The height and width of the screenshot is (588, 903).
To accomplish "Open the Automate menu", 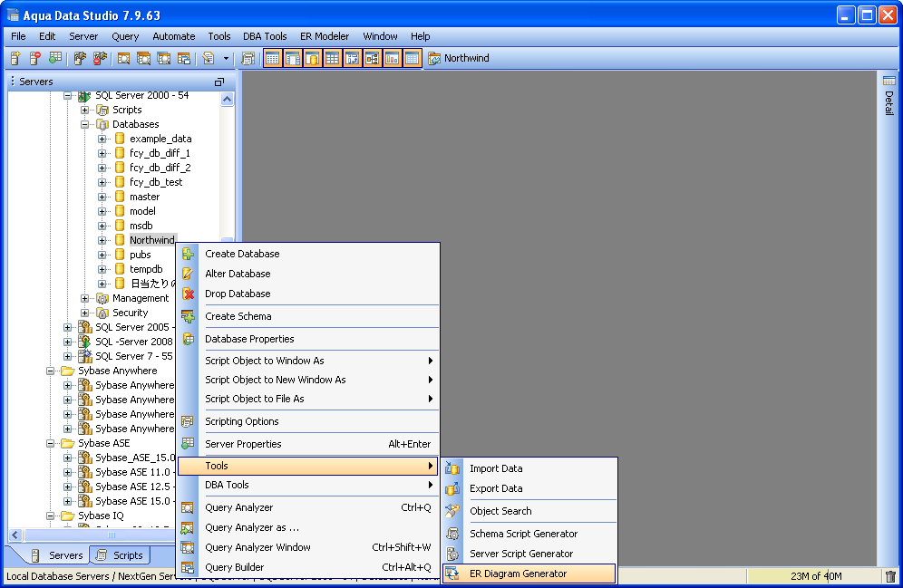I will pos(173,36).
